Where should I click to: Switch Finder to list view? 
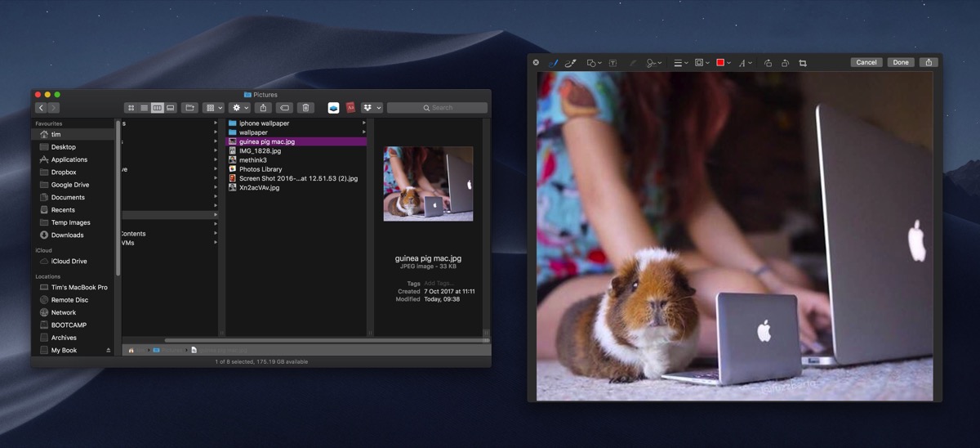(144, 107)
